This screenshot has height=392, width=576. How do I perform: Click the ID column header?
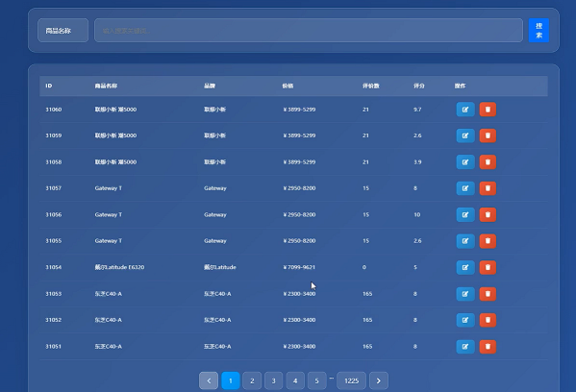point(49,86)
